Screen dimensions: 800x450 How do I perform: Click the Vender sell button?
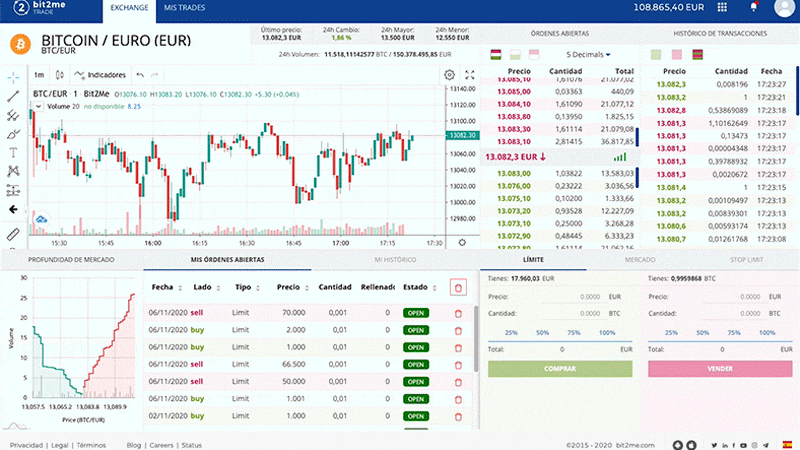point(720,369)
